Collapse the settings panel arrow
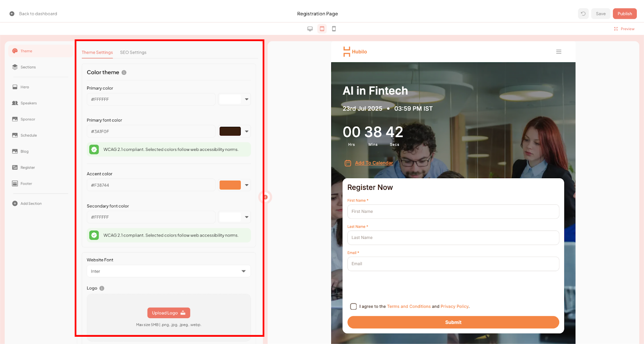This screenshot has height=344, width=644. pos(265,197)
